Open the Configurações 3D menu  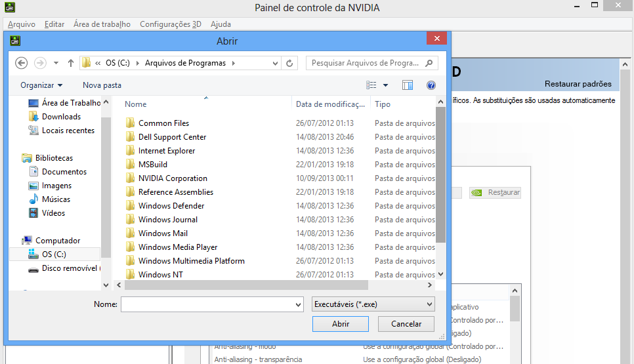tap(170, 24)
